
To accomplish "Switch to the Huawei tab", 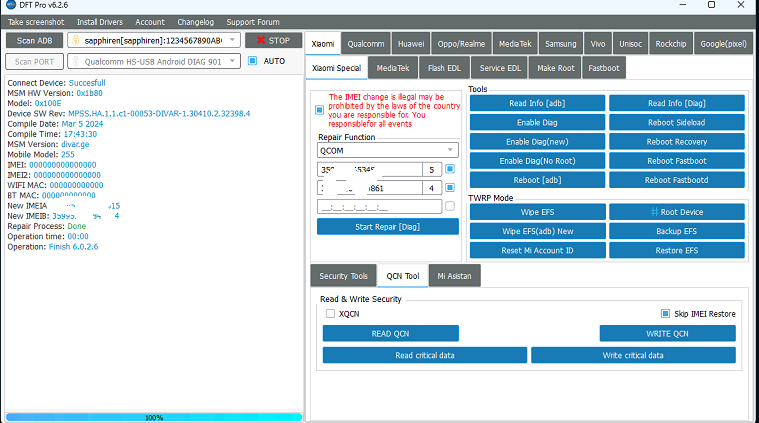I will tap(411, 44).
